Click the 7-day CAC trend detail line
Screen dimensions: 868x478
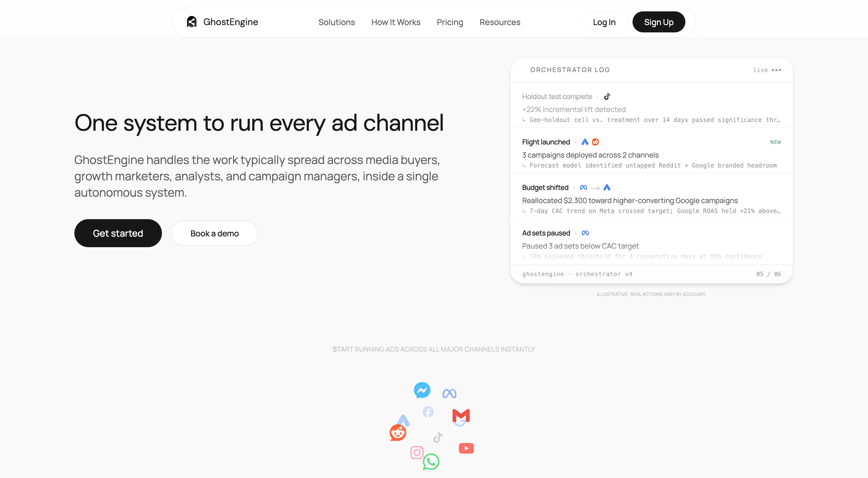[x=651, y=211]
